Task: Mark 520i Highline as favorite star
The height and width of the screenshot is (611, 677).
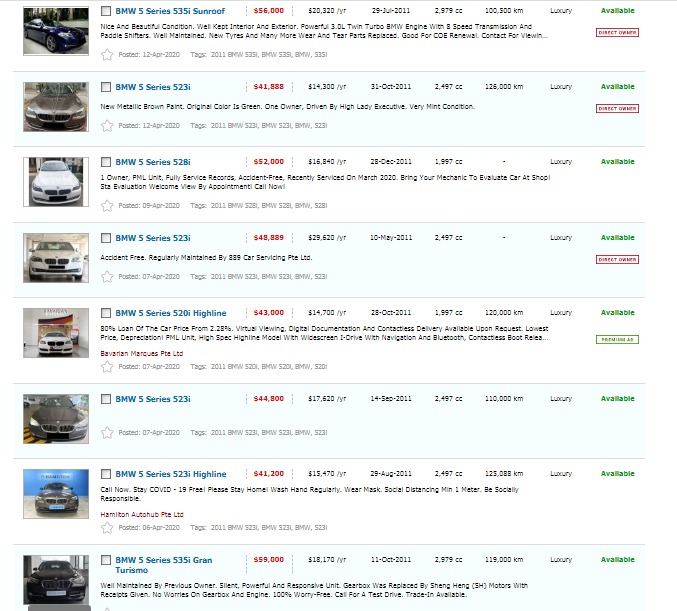Action: pyautogui.click(x=107, y=367)
